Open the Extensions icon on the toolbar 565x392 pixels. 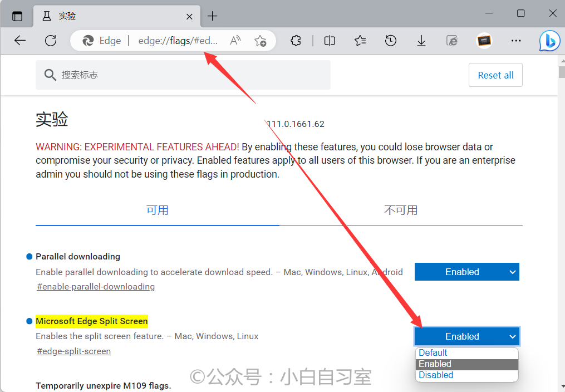pyautogui.click(x=296, y=41)
